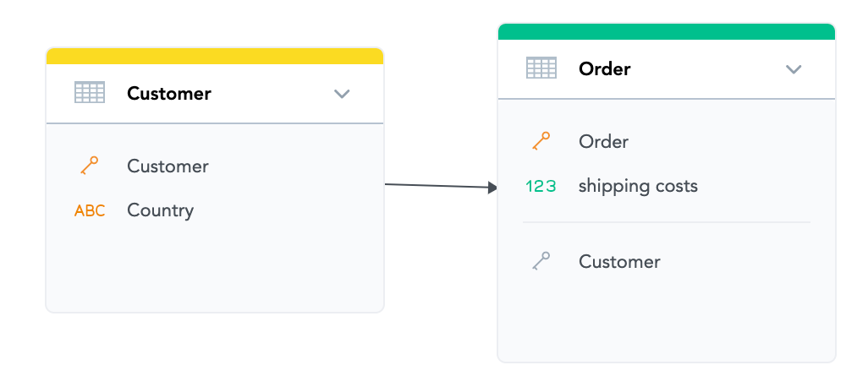868x387 pixels.
Task: Click the Order dataset table icon
Action: click(541, 68)
